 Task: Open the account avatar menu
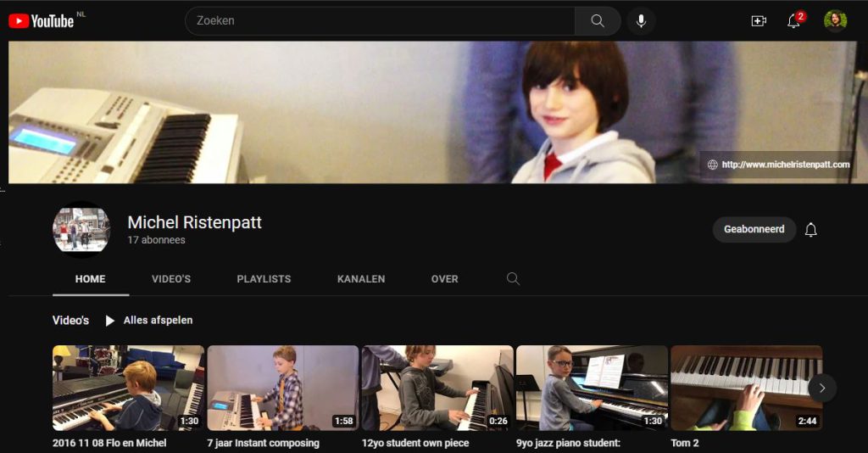click(x=835, y=21)
